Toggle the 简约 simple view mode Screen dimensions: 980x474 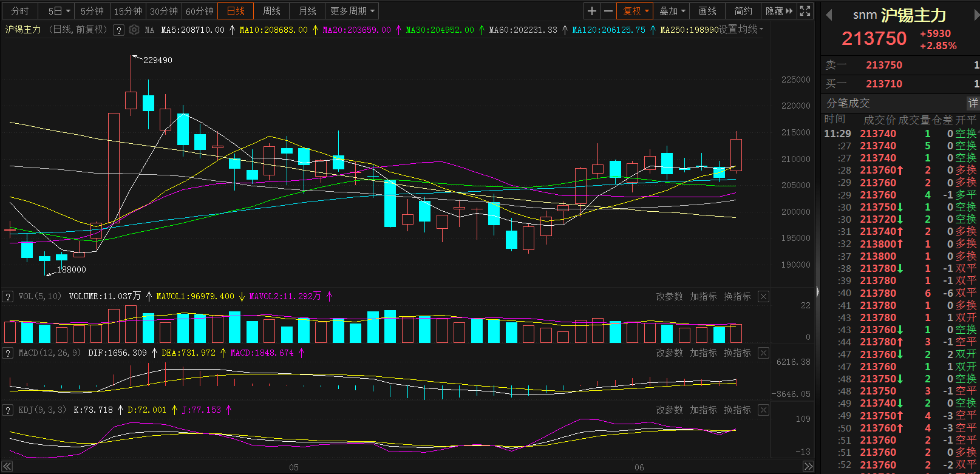(x=743, y=11)
